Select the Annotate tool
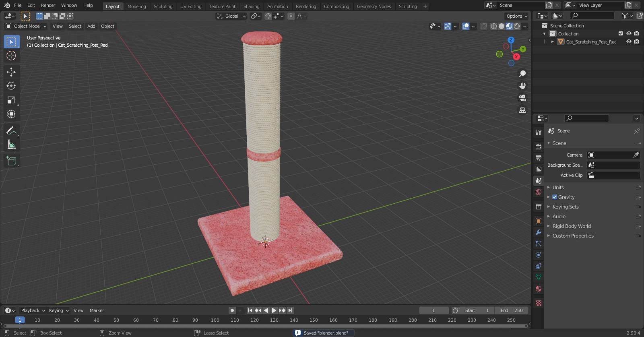This screenshot has height=337, width=644. [11, 130]
